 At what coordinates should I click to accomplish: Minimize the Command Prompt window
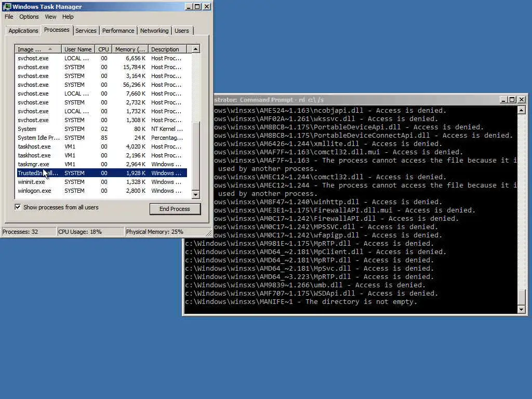503,100
